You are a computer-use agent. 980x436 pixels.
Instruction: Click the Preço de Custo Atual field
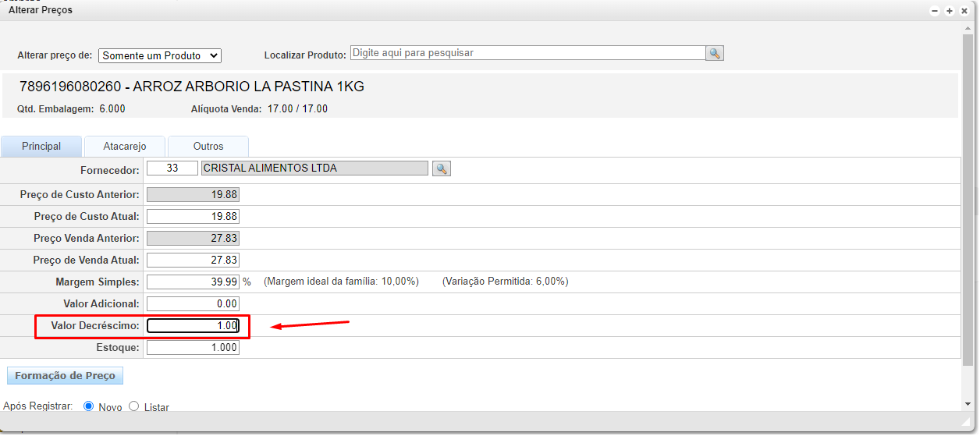click(193, 217)
